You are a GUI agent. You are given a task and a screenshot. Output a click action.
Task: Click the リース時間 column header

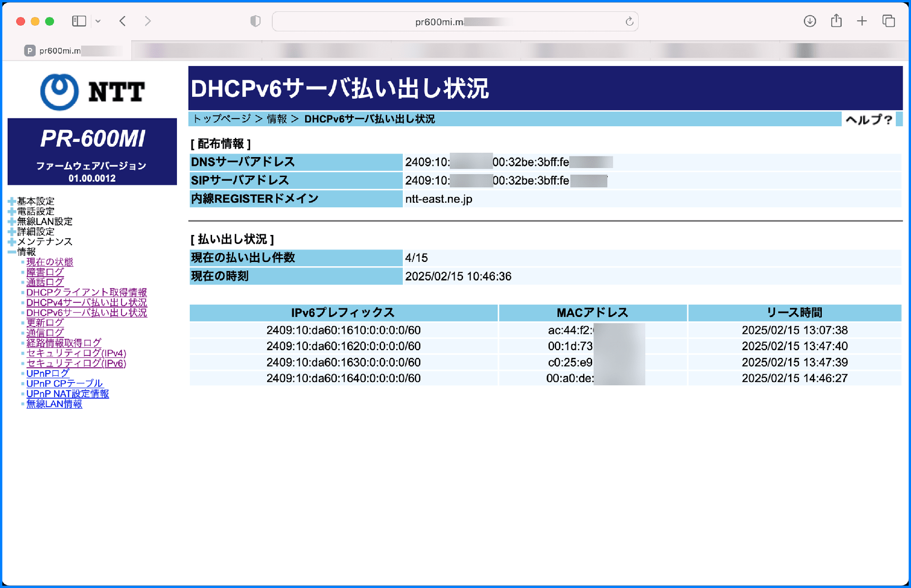(x=795, y=312)
